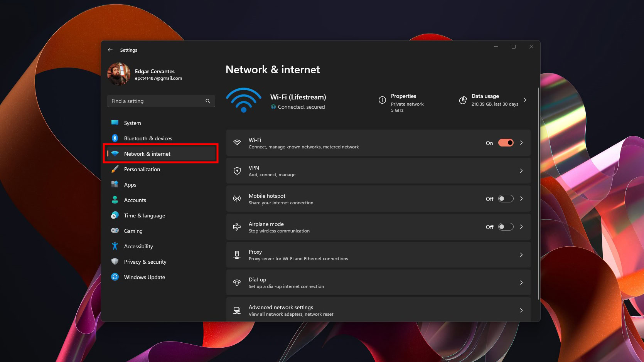Click Wi-Fi (Lifestream) connection name
The height and width of the screenshot is (362, 644).
298,97
